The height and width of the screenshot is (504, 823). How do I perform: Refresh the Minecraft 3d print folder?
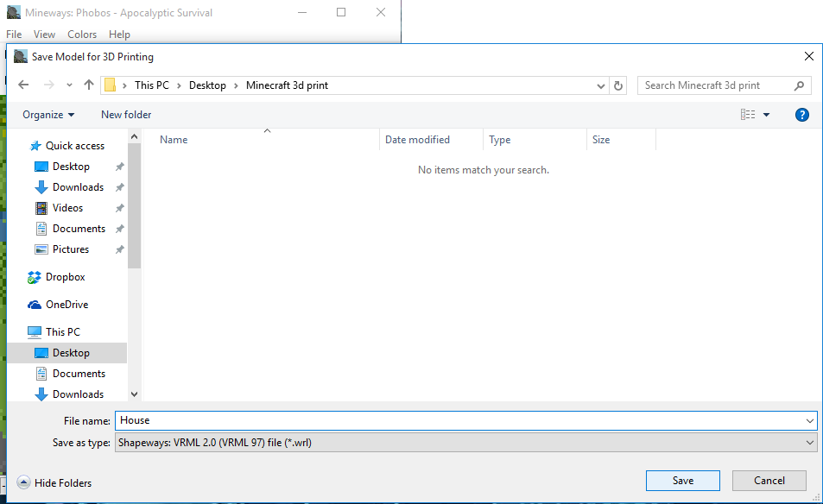click(618, 85)
